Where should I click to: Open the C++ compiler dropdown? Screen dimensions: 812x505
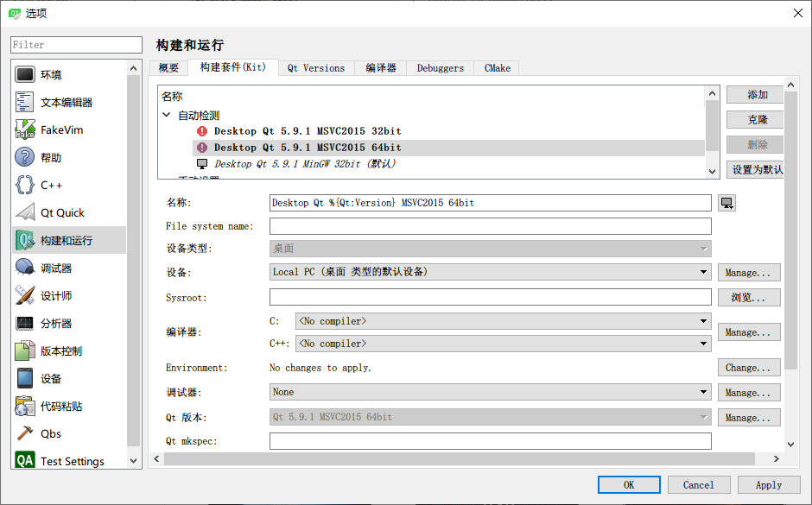(x=504, y=344)
